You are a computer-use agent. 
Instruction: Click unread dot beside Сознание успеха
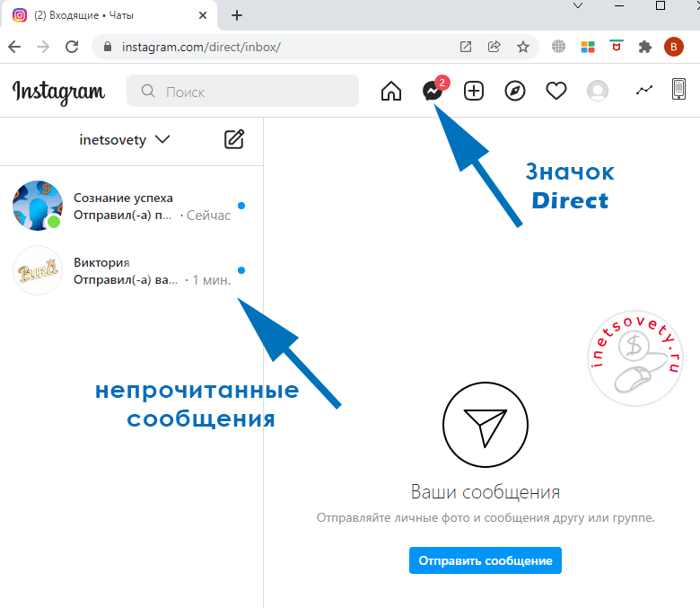coord(241,206)
